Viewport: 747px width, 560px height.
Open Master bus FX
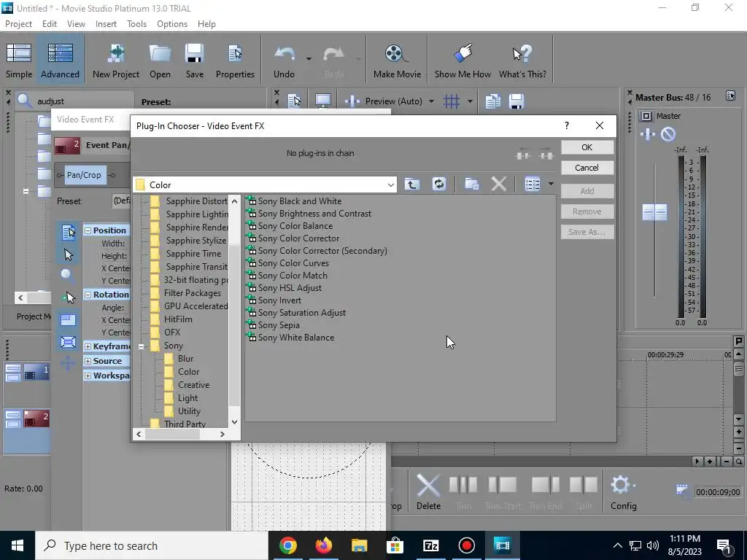(648, 134)
